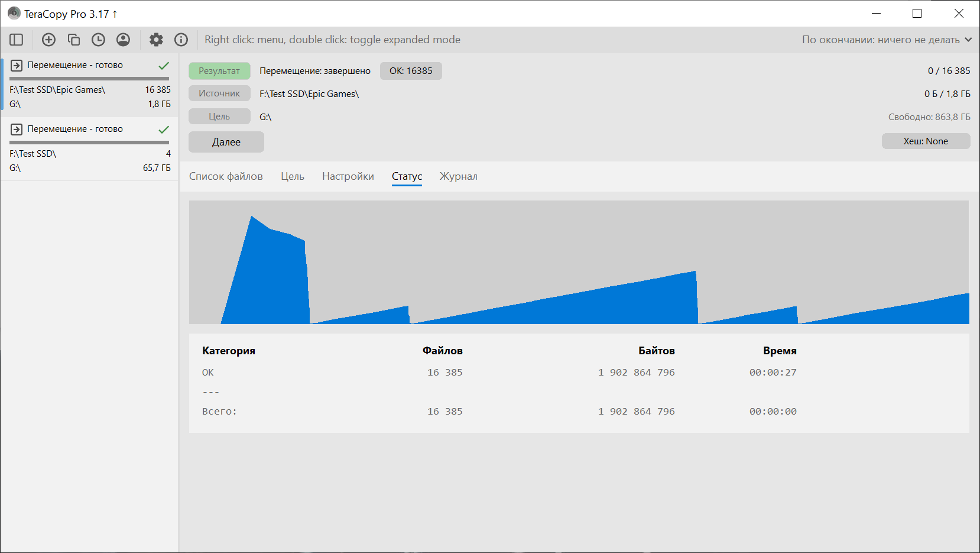Select the 'Настройки' tab
This screenshot has height=553, width=980.
[348, 176]
